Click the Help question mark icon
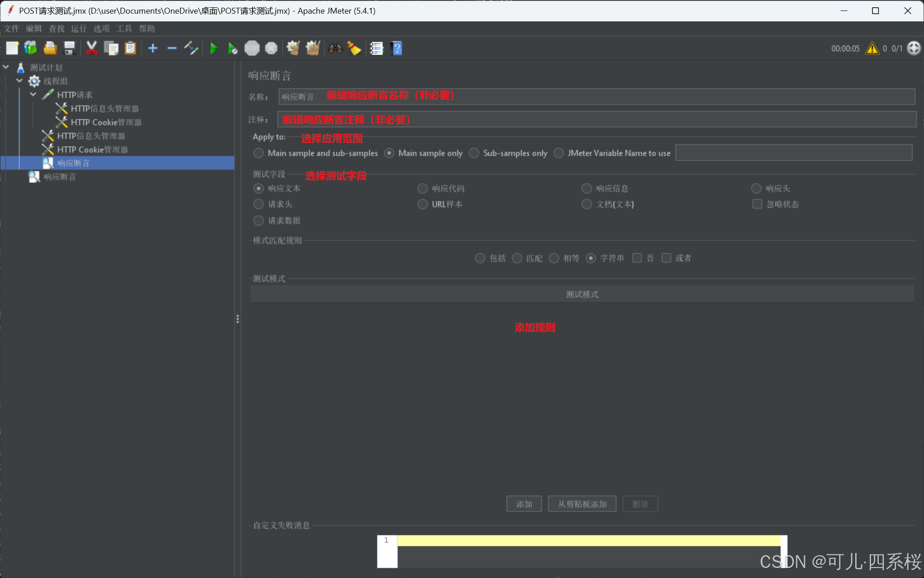924x578 pixels. pyautogui.click(x=397, y=48)
